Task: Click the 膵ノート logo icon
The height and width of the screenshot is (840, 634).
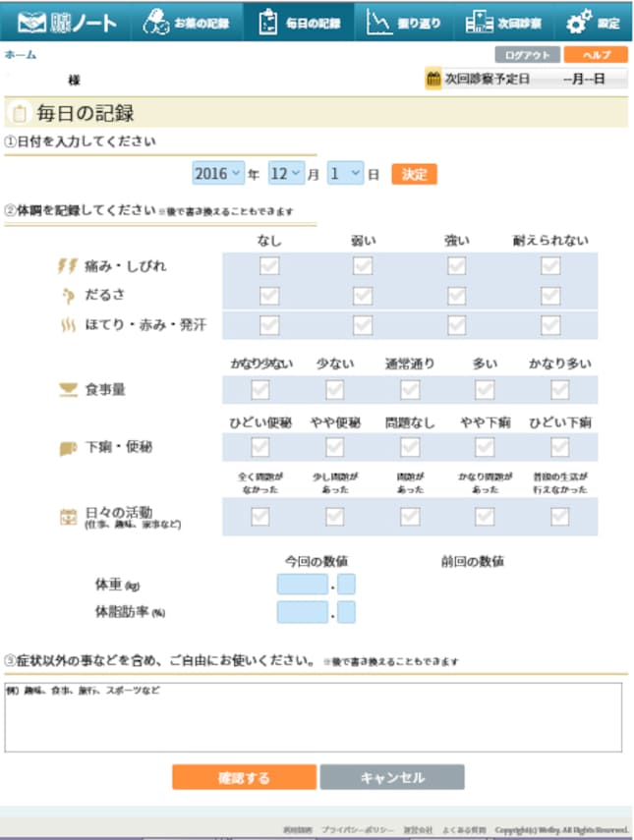Action: click(x=31, y=23)
